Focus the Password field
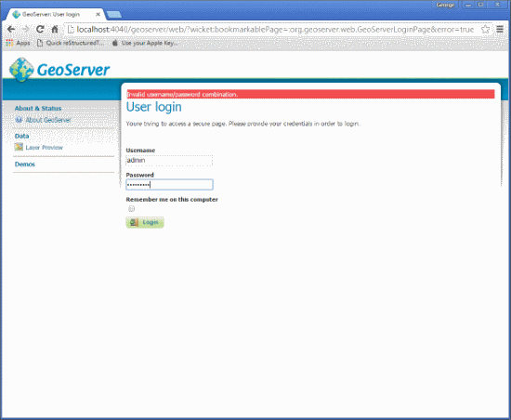This screenshot has width=511, height=420. pos(169,185)
